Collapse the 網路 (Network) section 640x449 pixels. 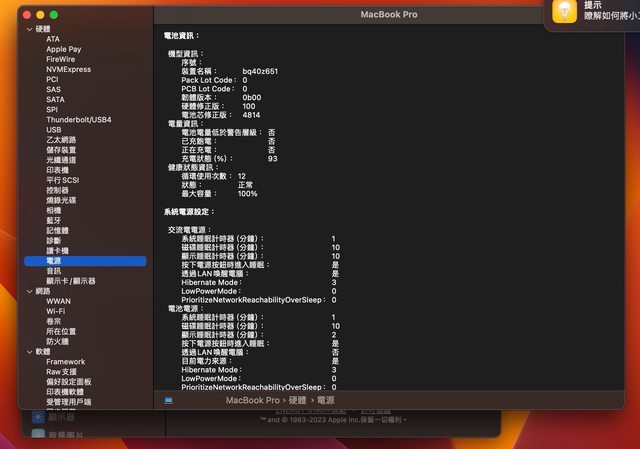pyautogui.click(x=29, y=291)
